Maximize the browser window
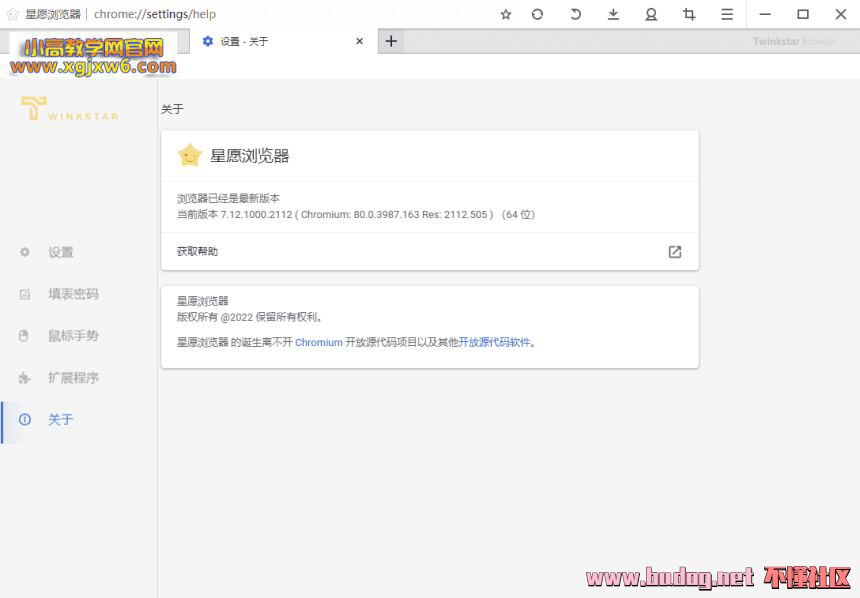Viewport: 860px width, 598px height. point(803,14)
